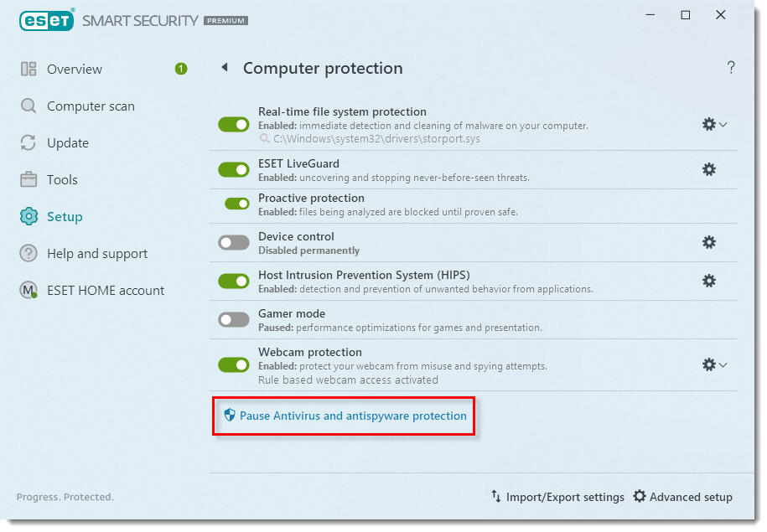Click the help question mark icon
The width and height of the screenshot is (767, 532).
point(731,68)
